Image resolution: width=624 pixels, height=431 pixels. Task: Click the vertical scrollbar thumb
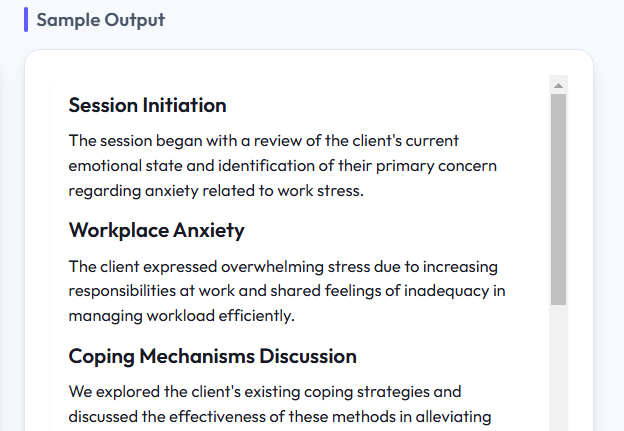(x=558, y=199)
